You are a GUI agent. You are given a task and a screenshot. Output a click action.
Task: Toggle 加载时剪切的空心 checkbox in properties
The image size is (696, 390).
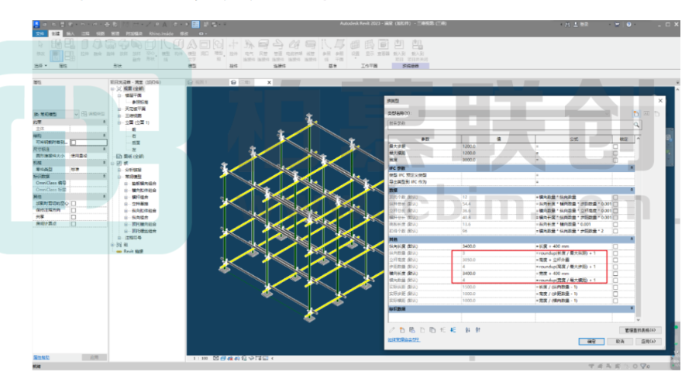click(x=73, y=203)
